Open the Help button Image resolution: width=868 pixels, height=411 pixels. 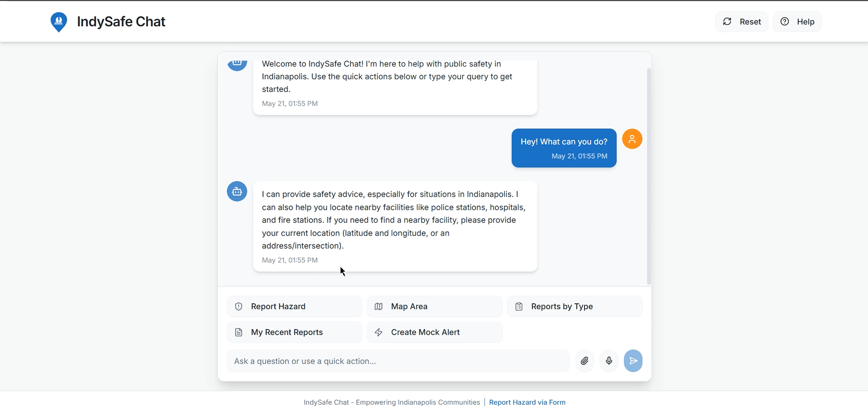[797, 22]
